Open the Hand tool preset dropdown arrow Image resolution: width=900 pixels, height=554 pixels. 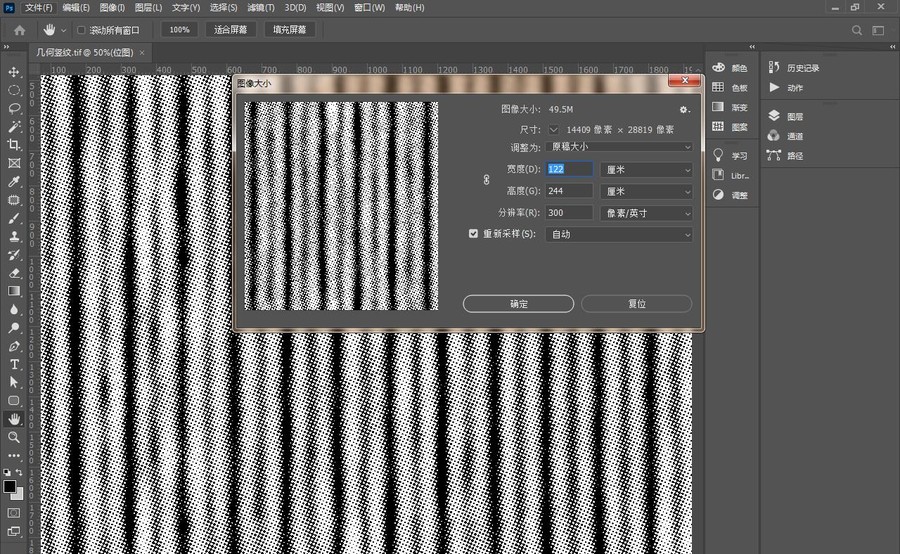click(x=63, y=30)
